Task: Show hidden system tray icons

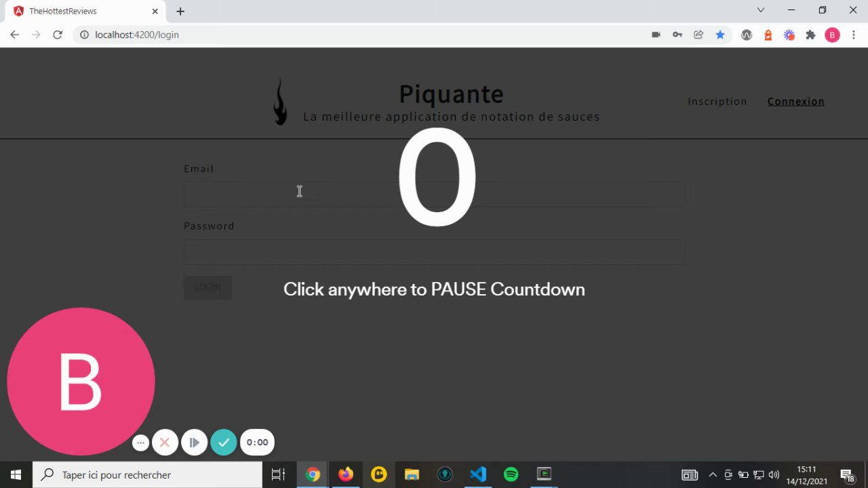Action: click(713, 474)
